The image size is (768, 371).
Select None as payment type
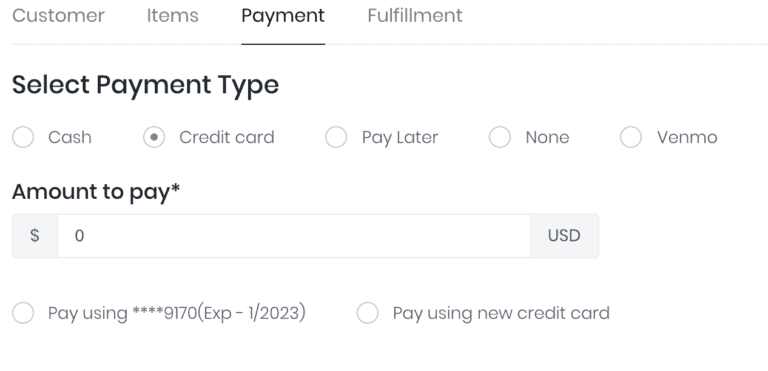pos(500,137)
